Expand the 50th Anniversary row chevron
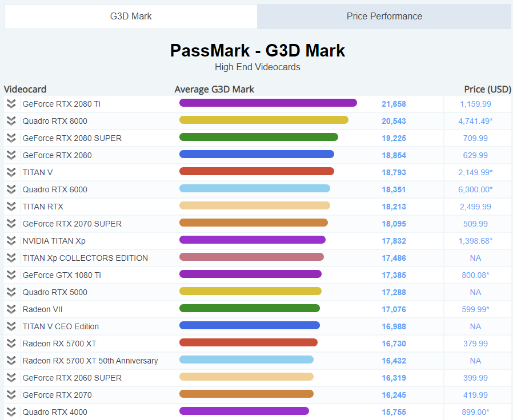Image resolution: width=513 pixels, height=420 pixels. pos(11,361)
